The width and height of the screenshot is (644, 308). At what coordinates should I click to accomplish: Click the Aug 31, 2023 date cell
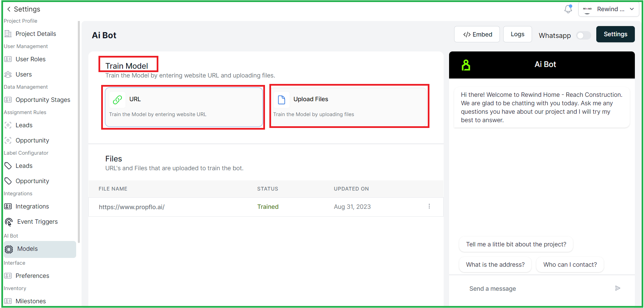(352, 207)
